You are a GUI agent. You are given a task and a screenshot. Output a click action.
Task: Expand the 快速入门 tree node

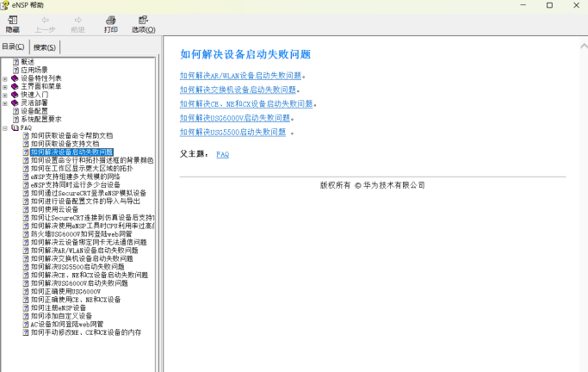pos(5,96)
